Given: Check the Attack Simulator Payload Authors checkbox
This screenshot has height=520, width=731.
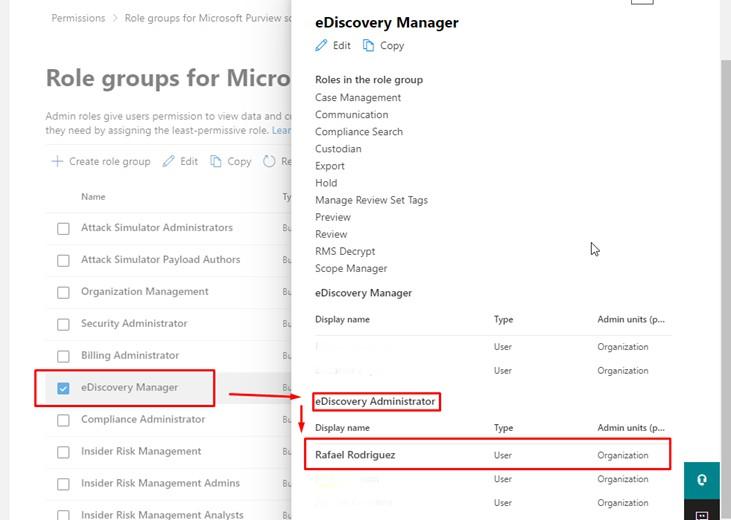Looking at the screenshot, I should 63,260.
